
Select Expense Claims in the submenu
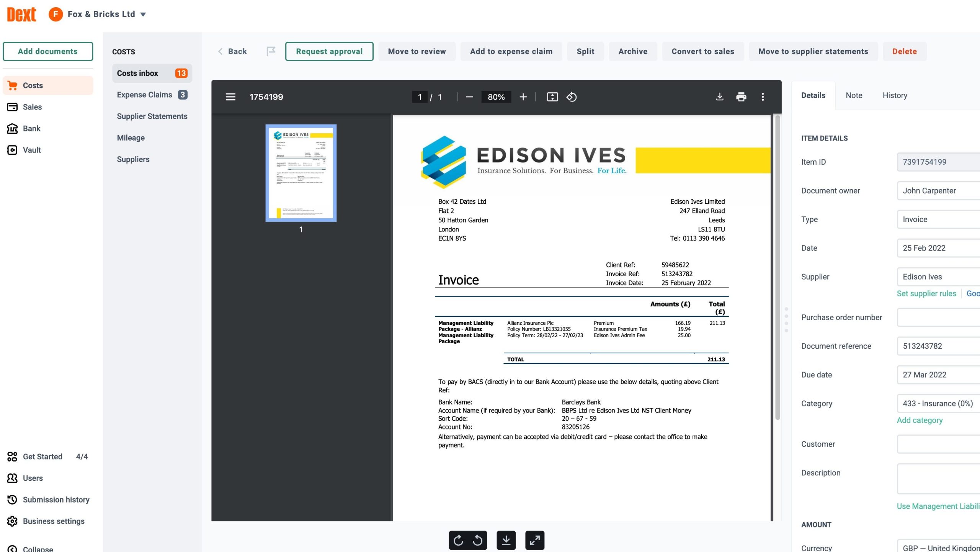[x=152, y=95]
